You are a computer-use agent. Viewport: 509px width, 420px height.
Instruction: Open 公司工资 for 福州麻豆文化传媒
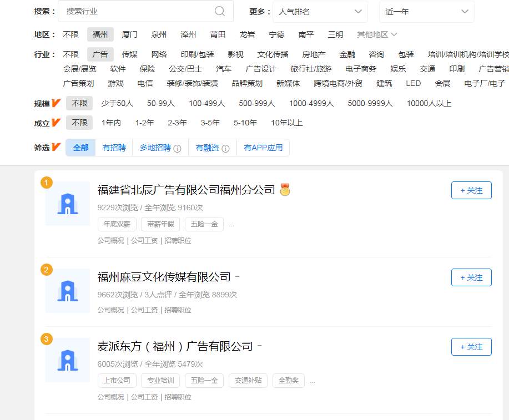[144, 310]
